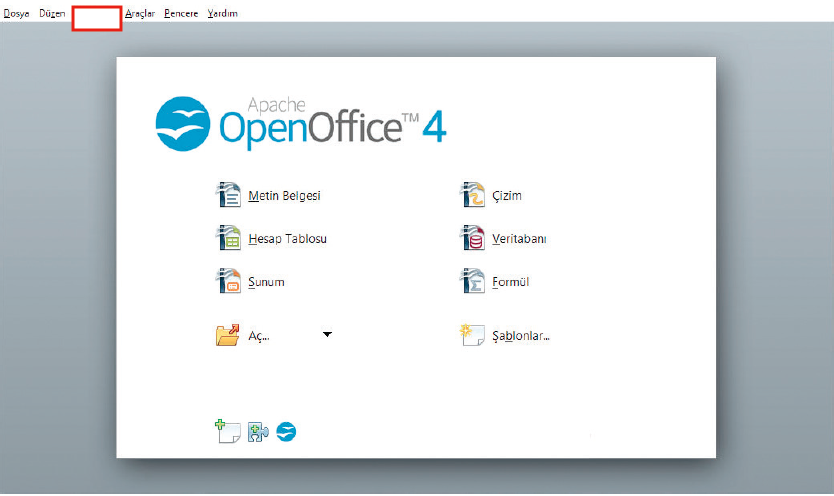Click the OpenOffice website gull icon at bottom
Viewport: 834px width, 496px height.
287,432
